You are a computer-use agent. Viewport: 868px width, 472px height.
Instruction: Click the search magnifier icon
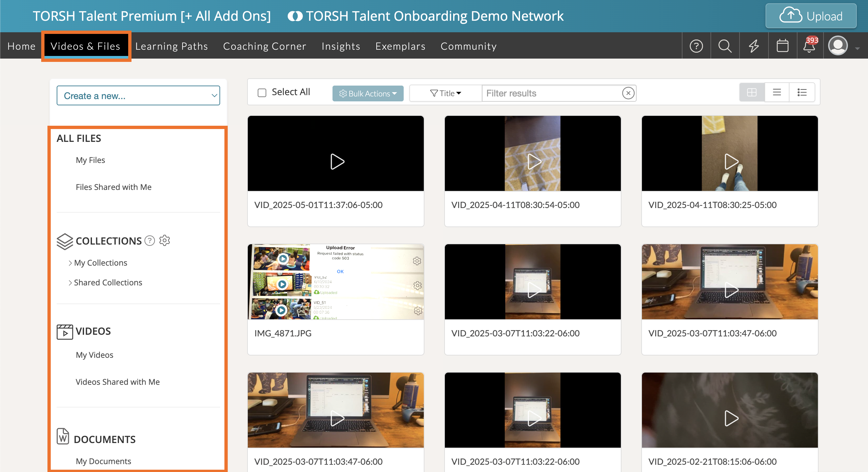(x=725, y=46)
